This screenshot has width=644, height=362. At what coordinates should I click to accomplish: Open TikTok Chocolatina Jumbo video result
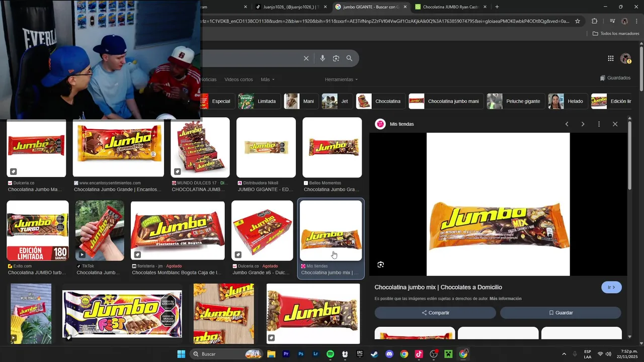pyautogui.click(x=100, y=230)
